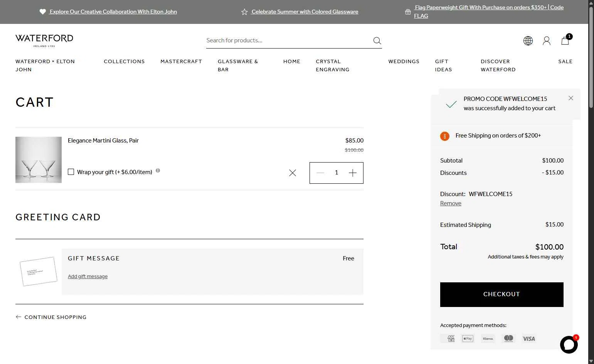Click the Gift Message heading
The width and height of the screenshot is (594, 364).
coord(94,258)
